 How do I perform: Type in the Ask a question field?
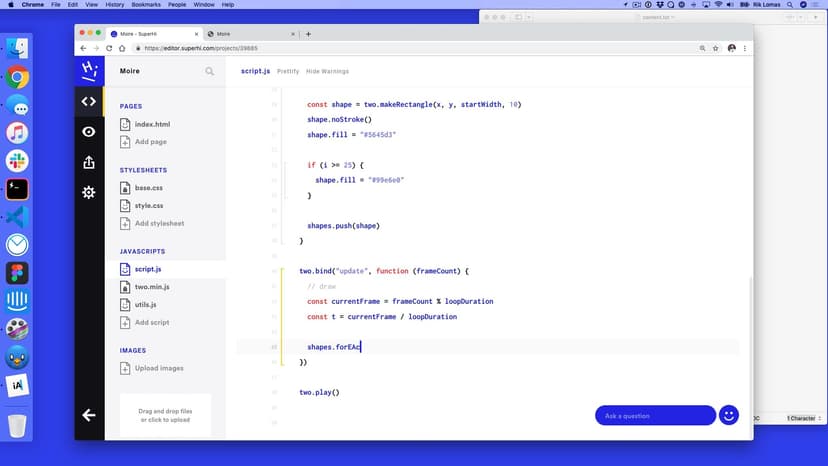click(x=654, y=415)
